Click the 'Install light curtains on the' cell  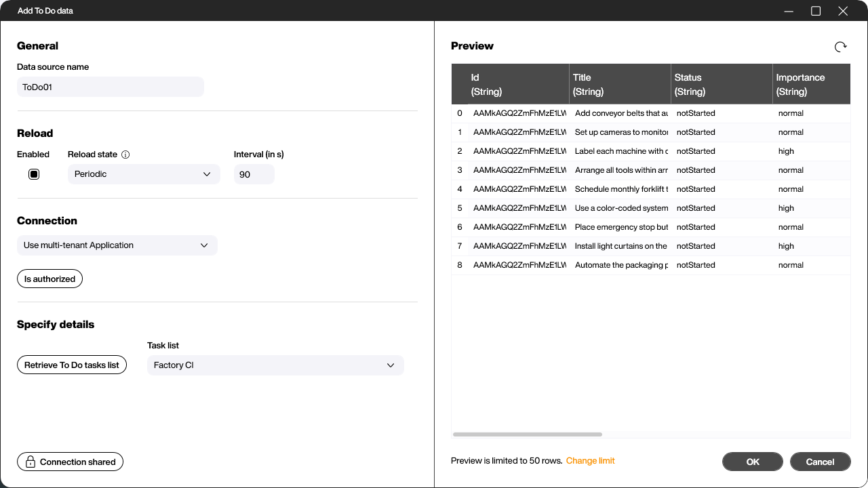tap(620, 246)
